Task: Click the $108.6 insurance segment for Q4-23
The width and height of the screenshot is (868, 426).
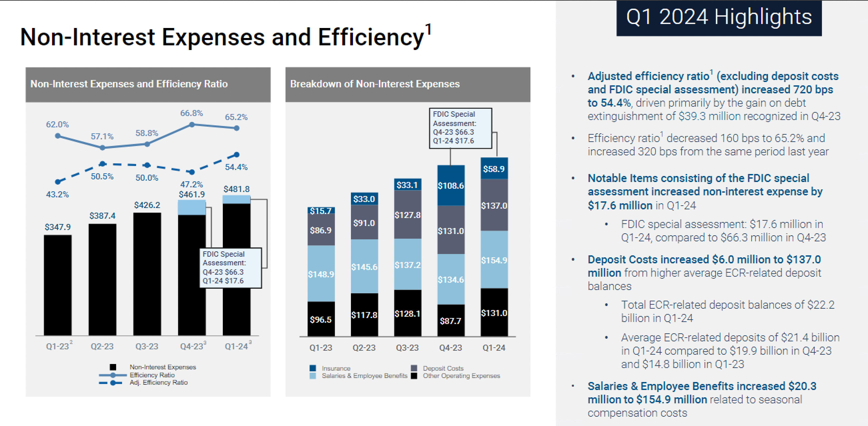Action: 451,185
